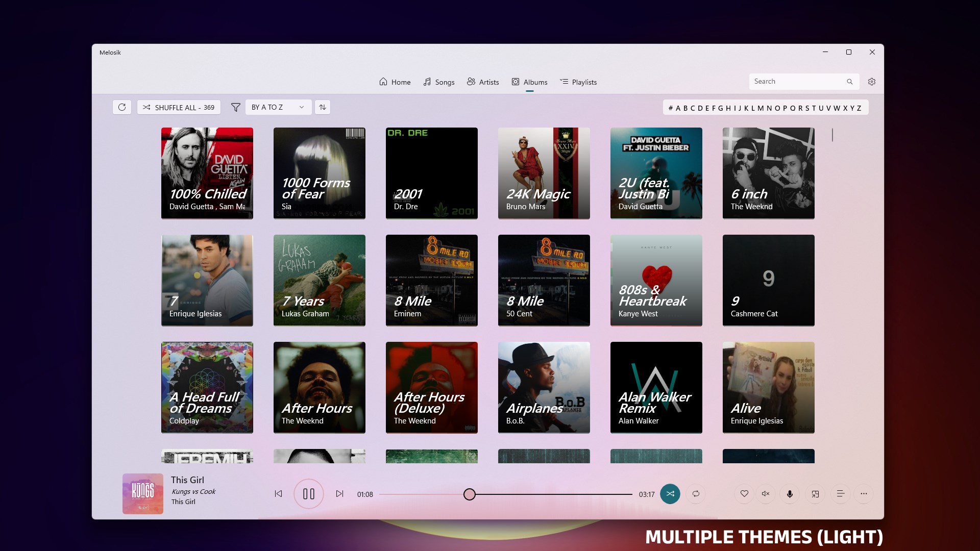Expand the BY A TO Z sort dropdown
This screenshot has height=551, width=980.
coord(278,107)
